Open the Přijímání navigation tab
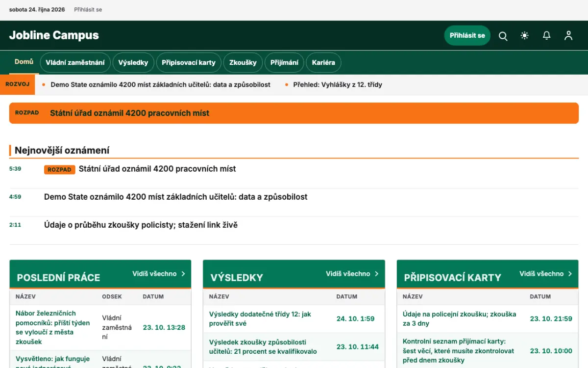588x368 pixels. [284, 63]
